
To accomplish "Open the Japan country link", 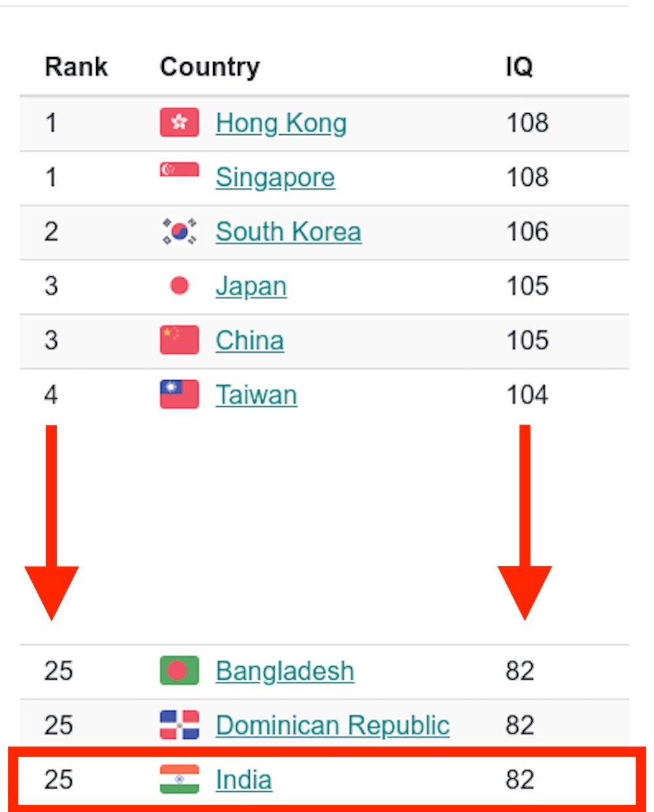I will pos(251,287).
